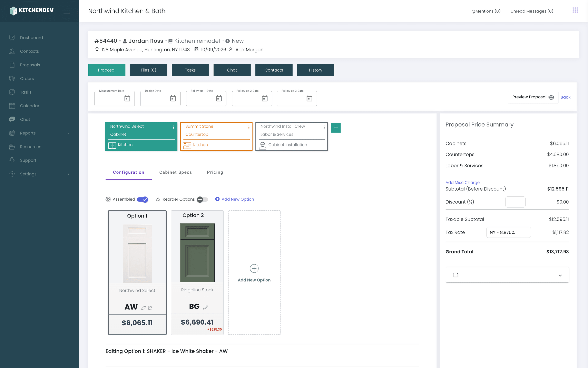Screen dimensions: 588x368
Task: Open Unread Messages (0)
Action: (x=532, y=11)
